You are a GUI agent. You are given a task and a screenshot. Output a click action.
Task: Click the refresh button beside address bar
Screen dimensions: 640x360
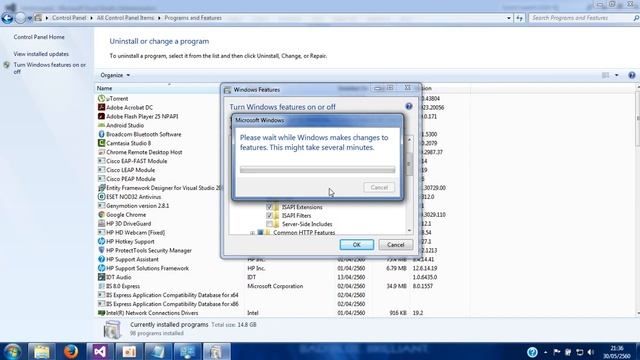pos(519,18)
